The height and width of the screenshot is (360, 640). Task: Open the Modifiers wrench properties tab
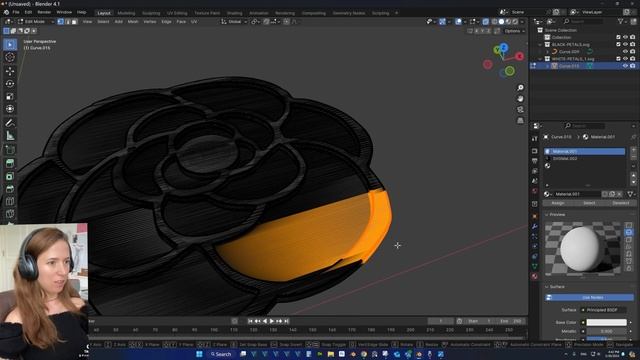click(x=535, y=226)
